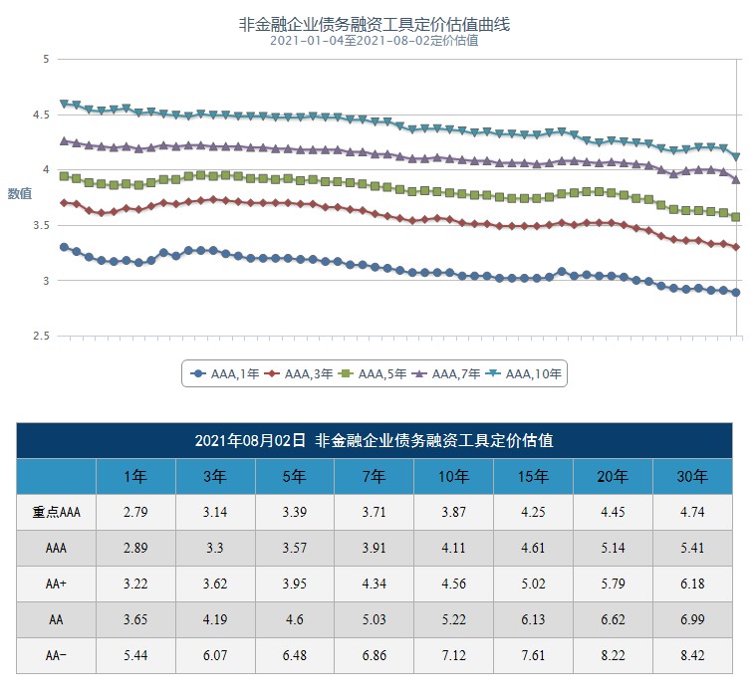Image resolution: width=756 pixels, height=700 pixels.
Task: Hide the AAA,3年 legend series
Action: pos(300,374)
